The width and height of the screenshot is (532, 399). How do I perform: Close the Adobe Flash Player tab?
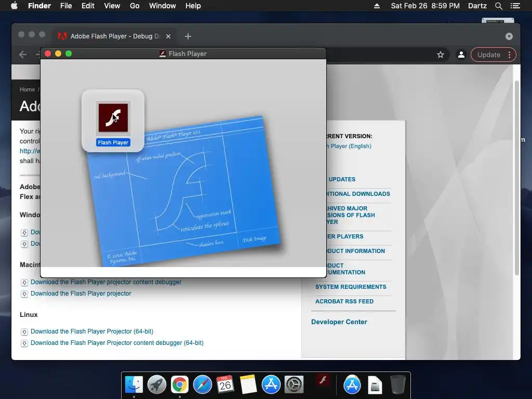(x=168, y=36)
